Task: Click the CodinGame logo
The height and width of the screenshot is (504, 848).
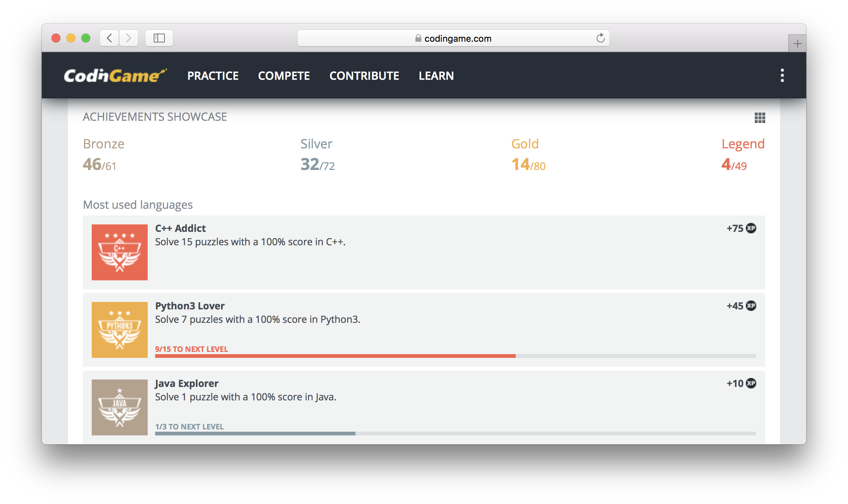Action: pos(115,76)
